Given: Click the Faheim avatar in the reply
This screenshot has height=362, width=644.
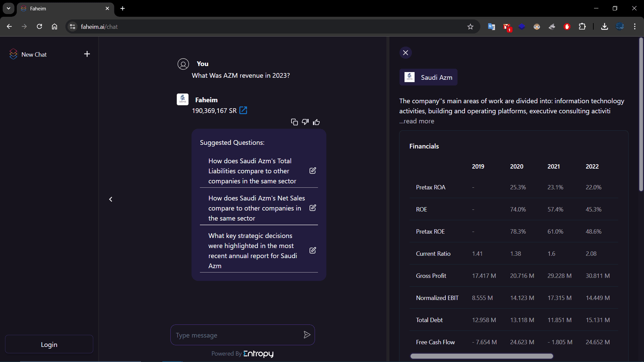Looking at the screenshot, I should click(182, 100).
